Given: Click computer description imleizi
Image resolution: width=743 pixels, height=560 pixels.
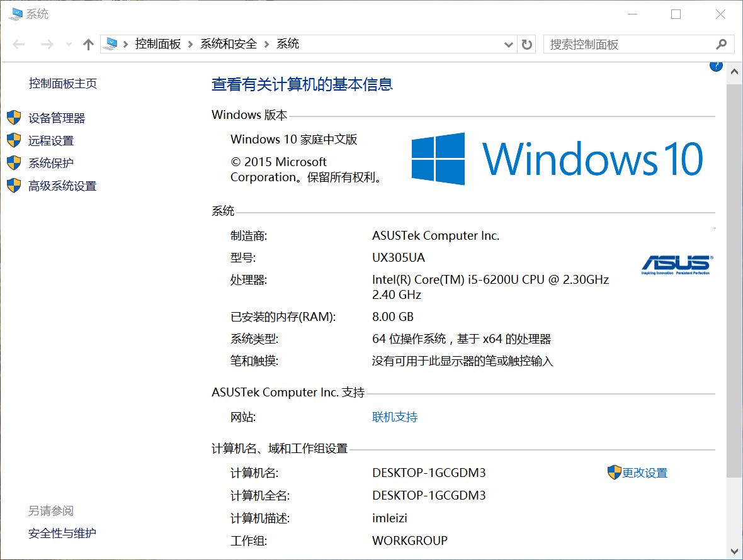Looking at the screenshot, I should click(x=390, y=518).
